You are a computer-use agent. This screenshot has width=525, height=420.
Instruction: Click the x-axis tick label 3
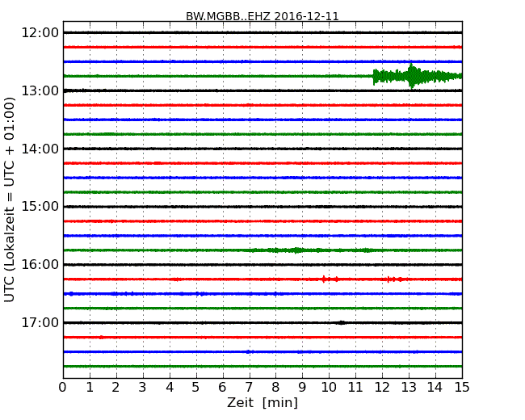(x=143, y=387)
